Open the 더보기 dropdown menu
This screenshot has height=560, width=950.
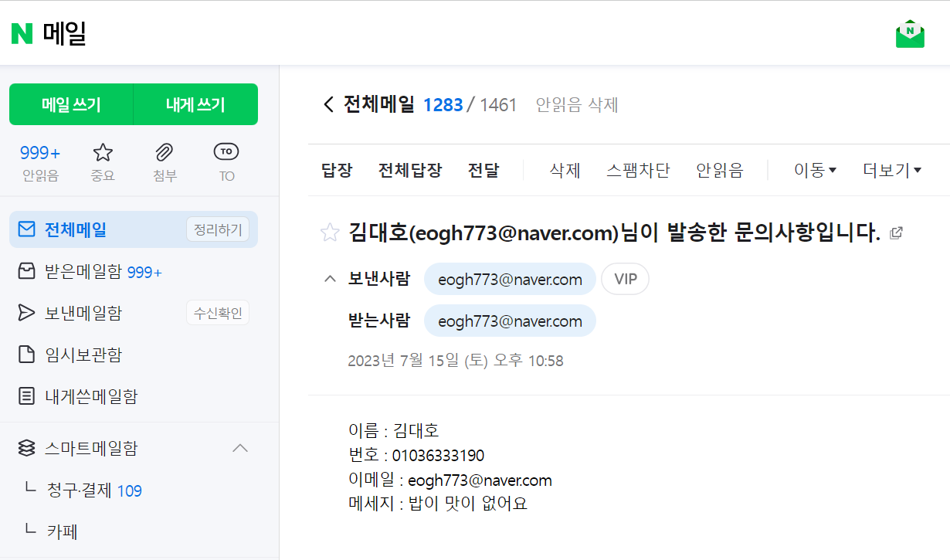click(892, 171)
